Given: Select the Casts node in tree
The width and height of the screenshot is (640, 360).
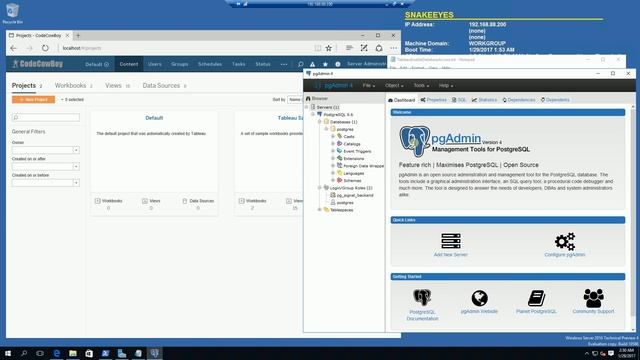Looking at the screenshot, I should point(349,136).
